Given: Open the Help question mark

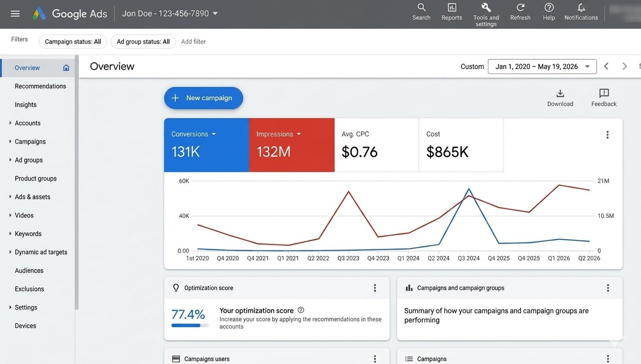Looking at the screenshot, I should (x=549, y=8).
